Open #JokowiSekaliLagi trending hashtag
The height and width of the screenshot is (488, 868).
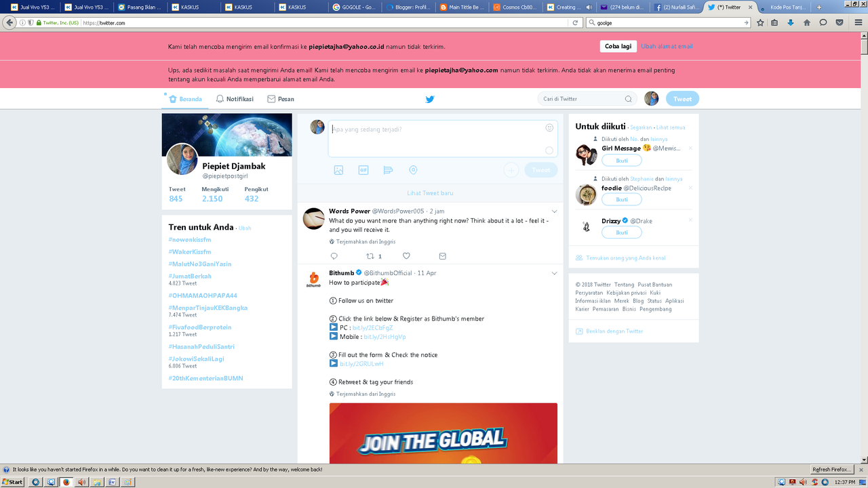coord(196,359)
